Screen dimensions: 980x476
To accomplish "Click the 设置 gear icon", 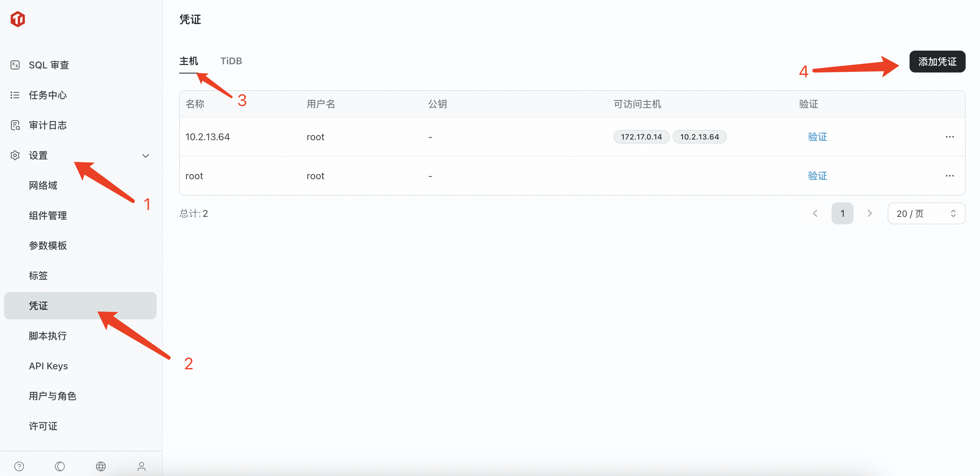I will tap(15, 155).
